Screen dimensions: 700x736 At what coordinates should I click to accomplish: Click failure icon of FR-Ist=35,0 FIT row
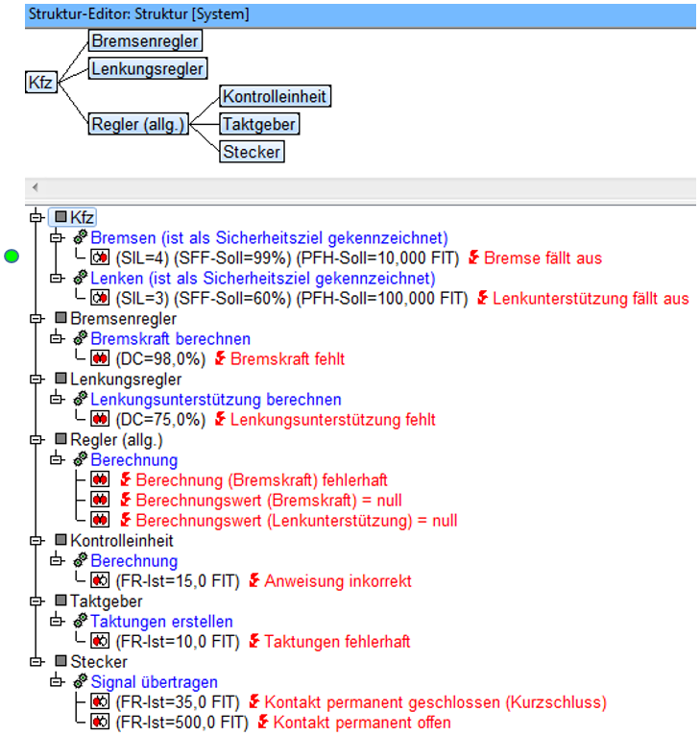pyautogui.click(x=100, y=701)
